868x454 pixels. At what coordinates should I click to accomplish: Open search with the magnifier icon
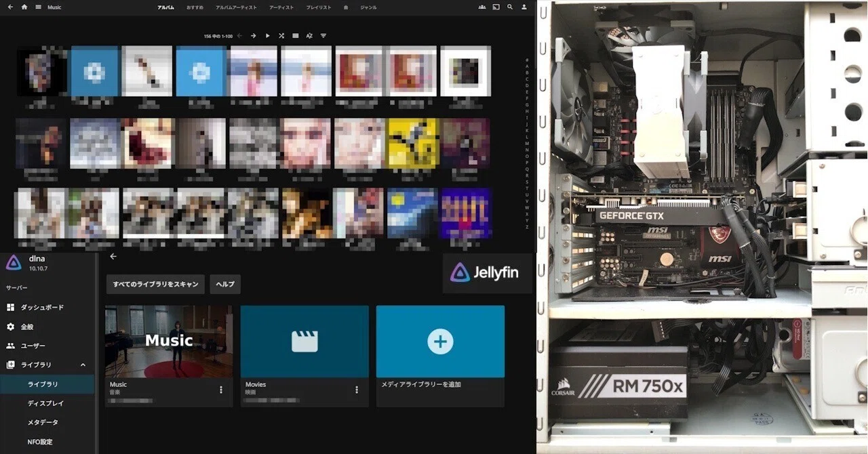point(510,7)
